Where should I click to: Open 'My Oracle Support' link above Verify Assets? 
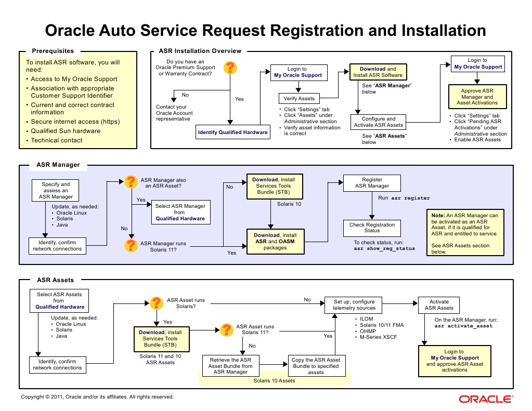pos(298,75)
